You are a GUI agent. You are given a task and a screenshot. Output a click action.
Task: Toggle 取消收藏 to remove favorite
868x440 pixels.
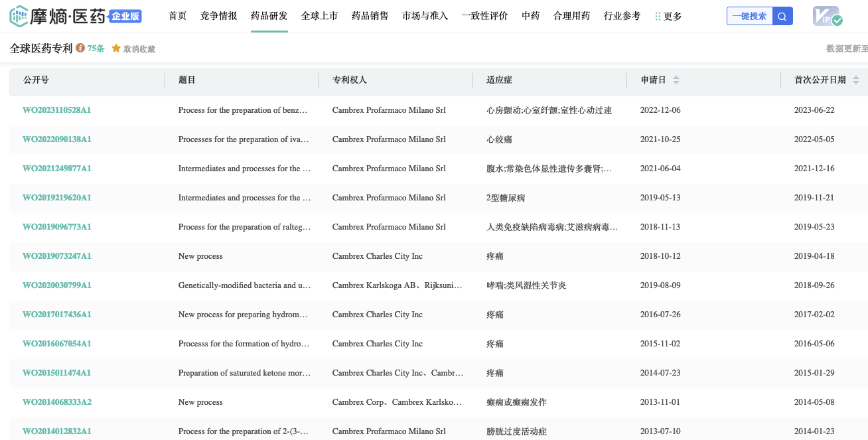tap(139, 49)
